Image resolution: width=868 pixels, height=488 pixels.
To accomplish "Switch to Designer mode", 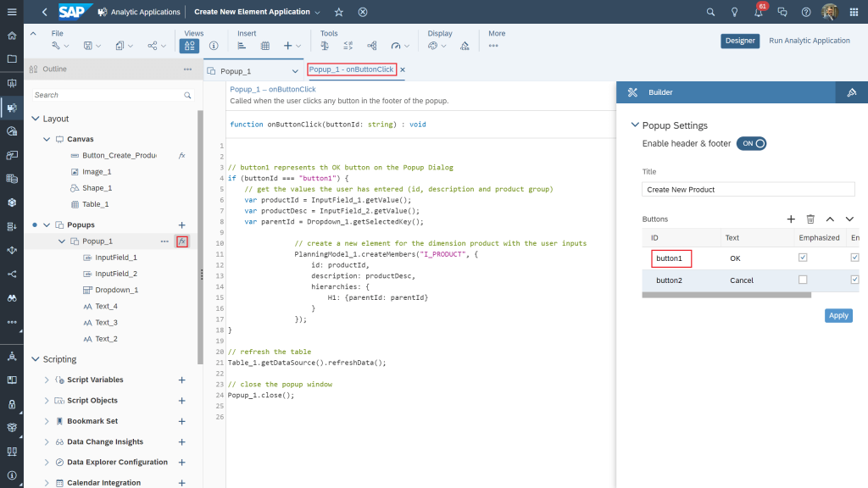I will [x=739, y=41].
